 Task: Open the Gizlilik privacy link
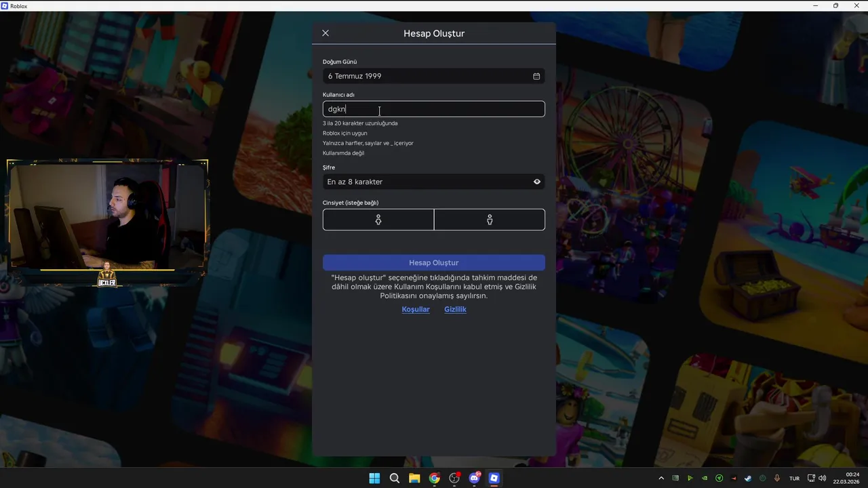coord(455,309)
